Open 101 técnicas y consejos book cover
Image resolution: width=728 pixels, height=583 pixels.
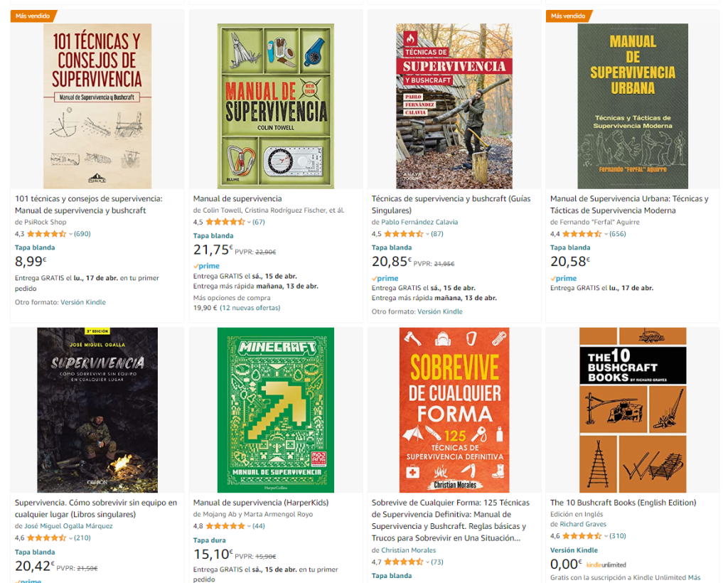pyautogui.click(x=97, y=107)
